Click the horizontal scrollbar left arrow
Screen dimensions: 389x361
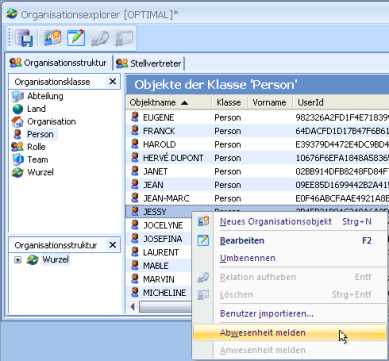(x=132, y=307)
